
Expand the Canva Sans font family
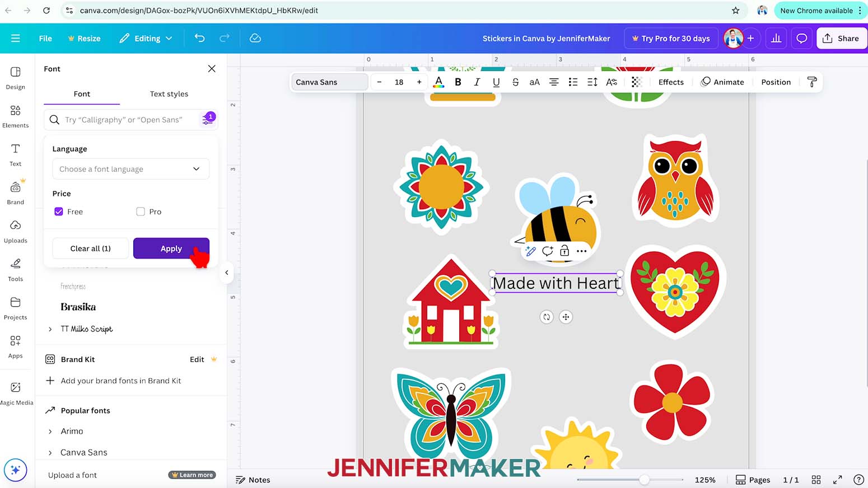tap(50, 453)
